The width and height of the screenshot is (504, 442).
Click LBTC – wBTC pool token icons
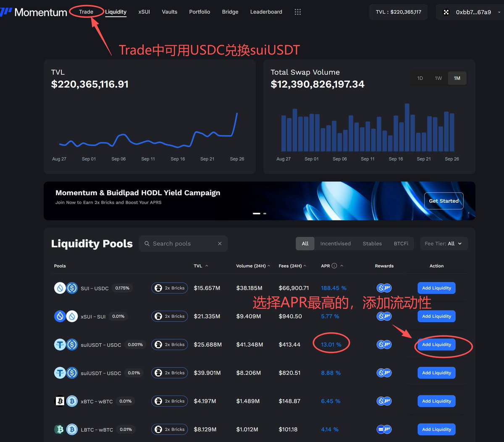click(x=66, y=429)
